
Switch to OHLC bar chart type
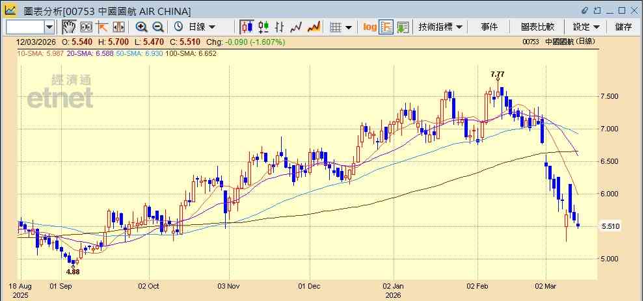pos(279,27)
